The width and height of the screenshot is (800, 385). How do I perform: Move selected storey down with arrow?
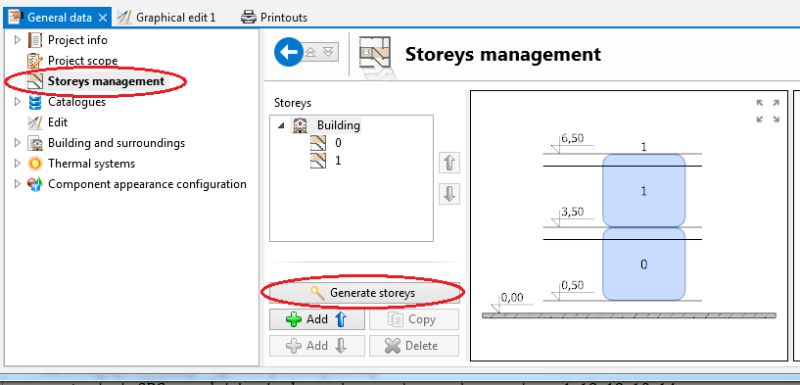(x=449, y=194)
